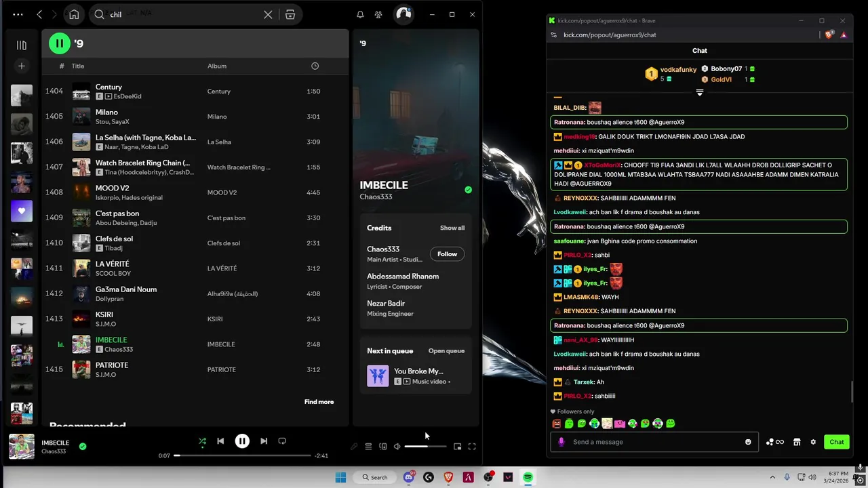
Task: Open the mini player icon
Action: pyautogui.click(x=458, y=447)
